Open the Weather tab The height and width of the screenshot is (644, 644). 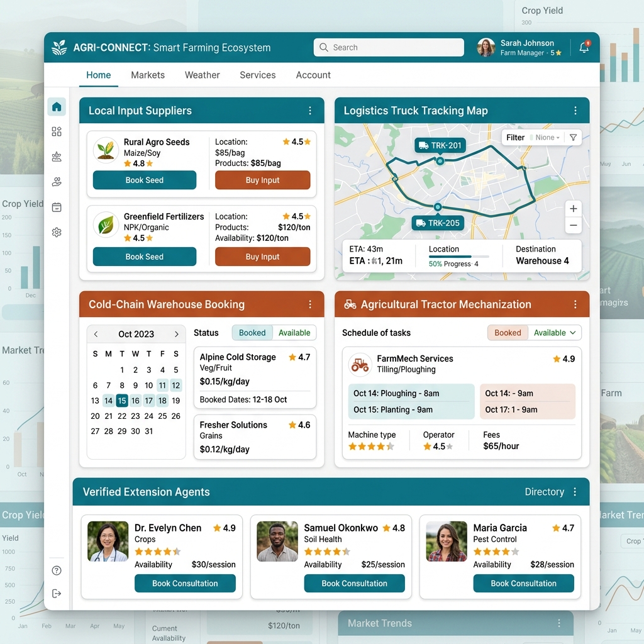[x=203, y=75]
